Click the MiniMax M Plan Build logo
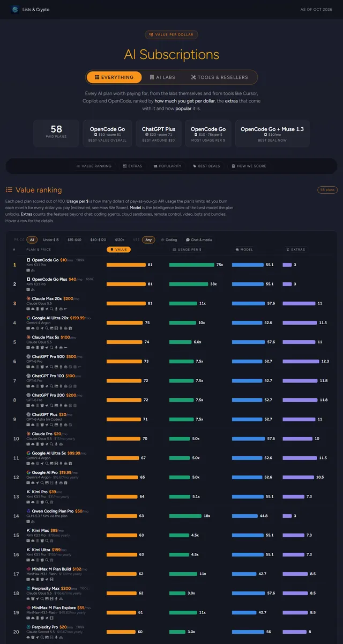This screenshot has height=644, width=343. (28, 569)
